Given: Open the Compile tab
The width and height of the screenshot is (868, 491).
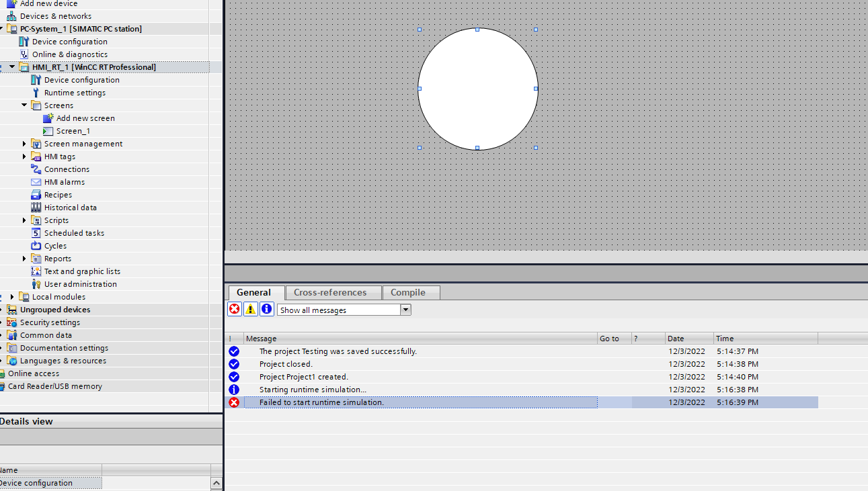Looking at the screenshot, I should tap(408, 292).
